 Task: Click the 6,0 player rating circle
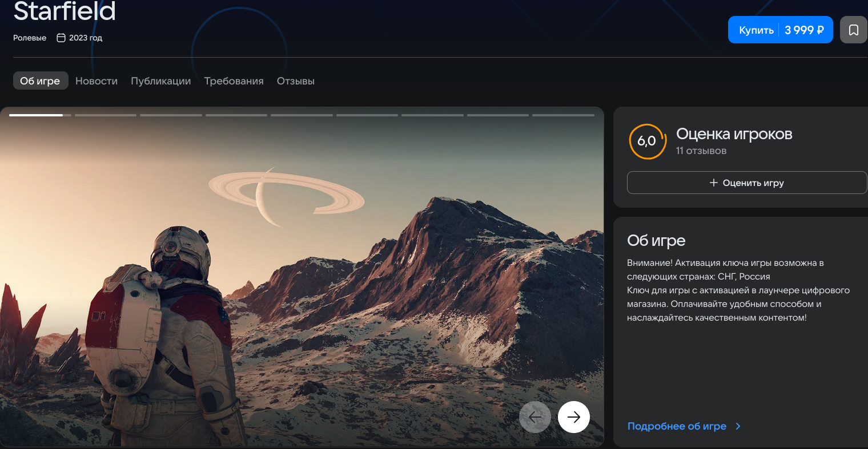(647, 141)
